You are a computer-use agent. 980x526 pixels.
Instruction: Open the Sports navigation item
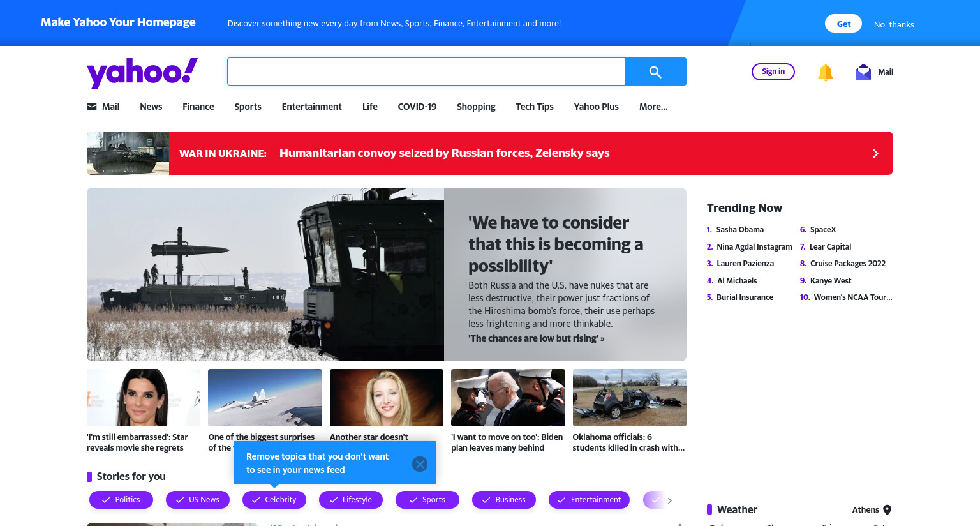248,107
